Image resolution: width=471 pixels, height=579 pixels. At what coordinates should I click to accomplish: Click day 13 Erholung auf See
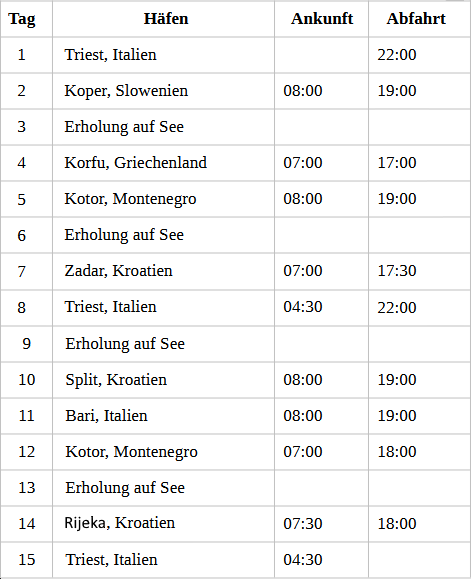point(125,488)
